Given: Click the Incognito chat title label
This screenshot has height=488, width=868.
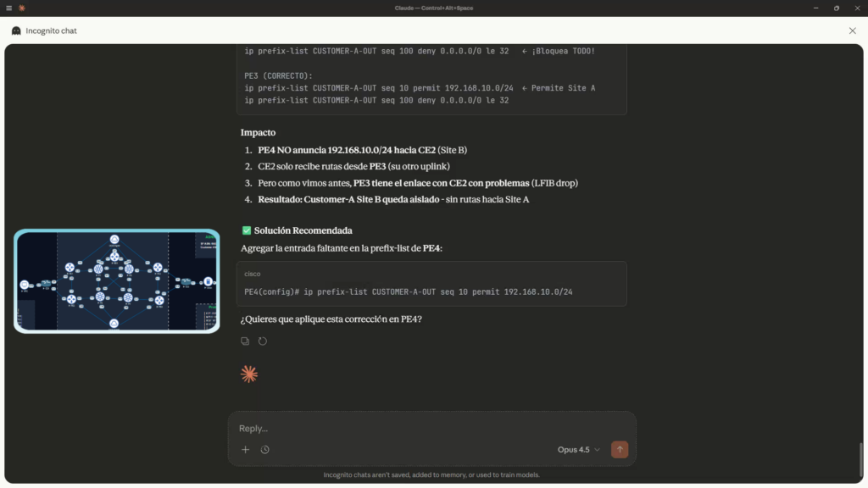Looking at the screenshot, I should [53, 30].
